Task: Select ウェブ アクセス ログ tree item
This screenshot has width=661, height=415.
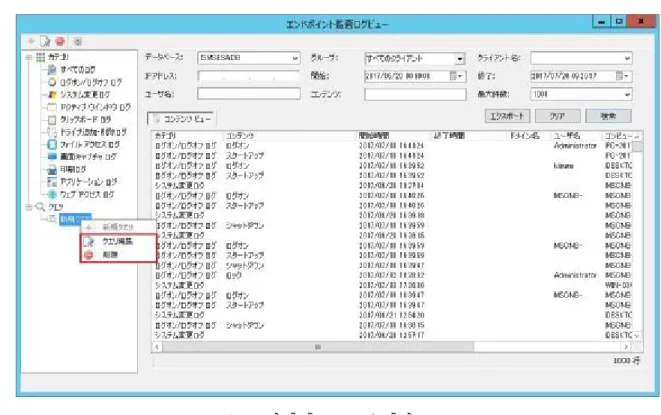Action: click(87, 194)
